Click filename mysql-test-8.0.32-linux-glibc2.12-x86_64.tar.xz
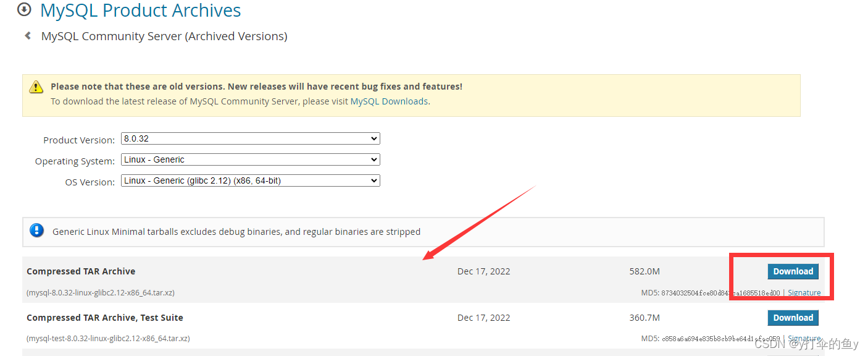The width and height of the screenshot is (868, 356). [108, 339]
